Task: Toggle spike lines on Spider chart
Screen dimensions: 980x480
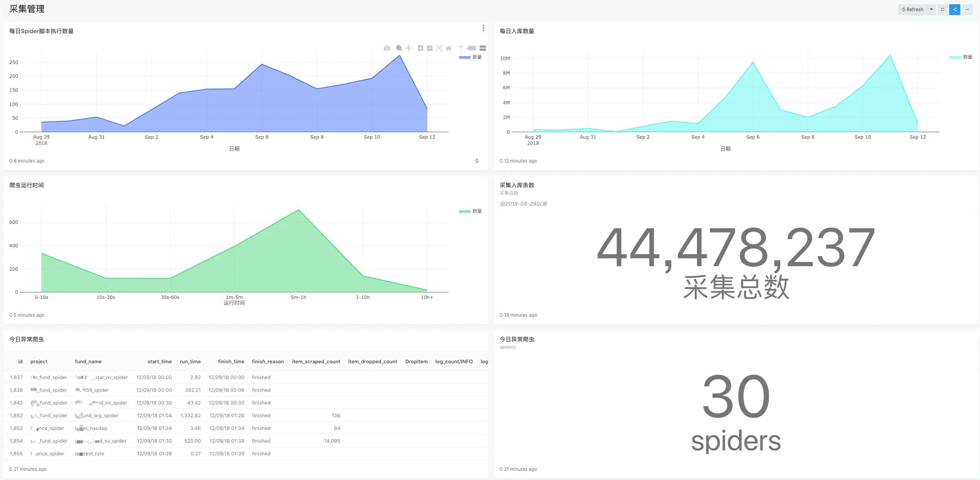Action: point(460,48)
